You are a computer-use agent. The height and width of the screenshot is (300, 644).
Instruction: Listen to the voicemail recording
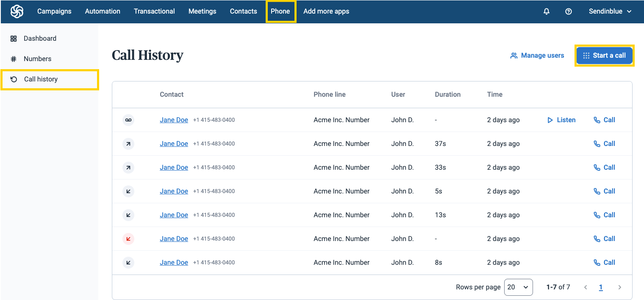(561, 120)
